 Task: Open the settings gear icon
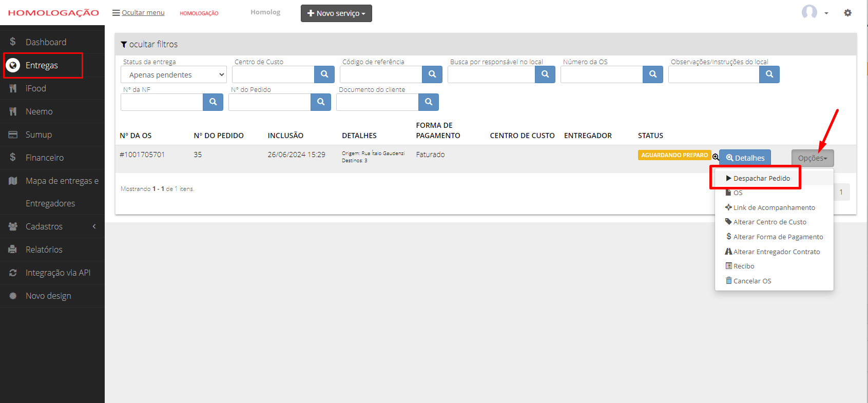(x=847, y=13)
